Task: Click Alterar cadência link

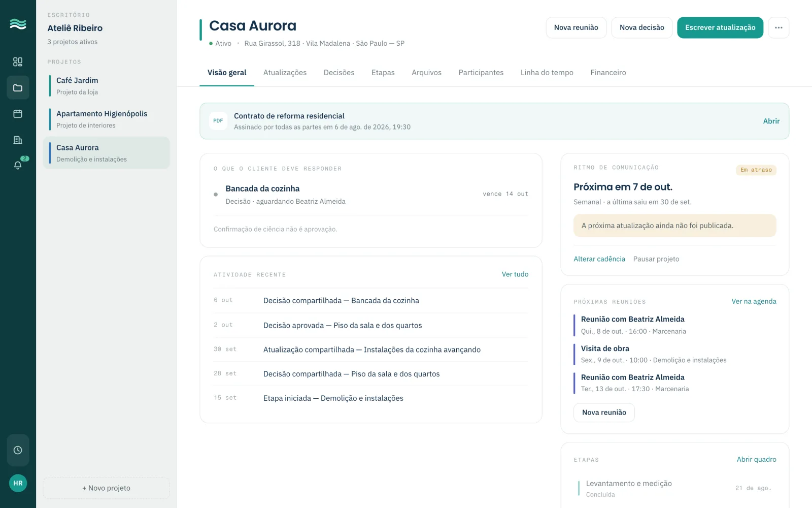Action: click(x=599, y=259)
